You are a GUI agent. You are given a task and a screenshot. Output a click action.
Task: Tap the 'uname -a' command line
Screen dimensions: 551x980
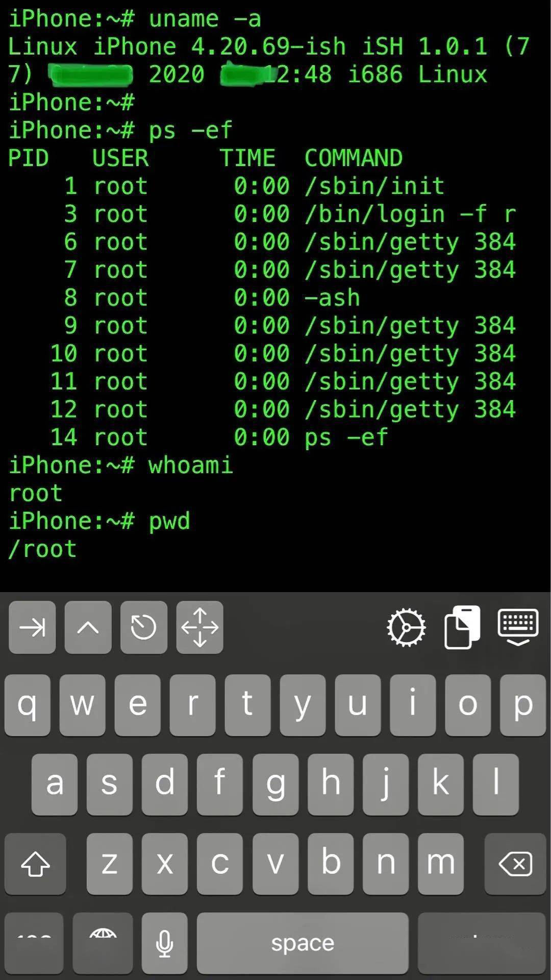(x=135, y=19)
